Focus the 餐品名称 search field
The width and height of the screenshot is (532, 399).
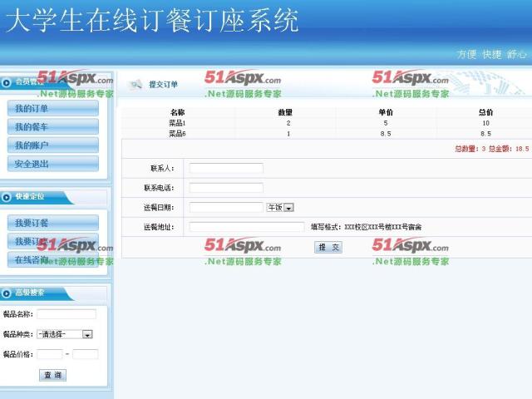(x=66, y=314)
